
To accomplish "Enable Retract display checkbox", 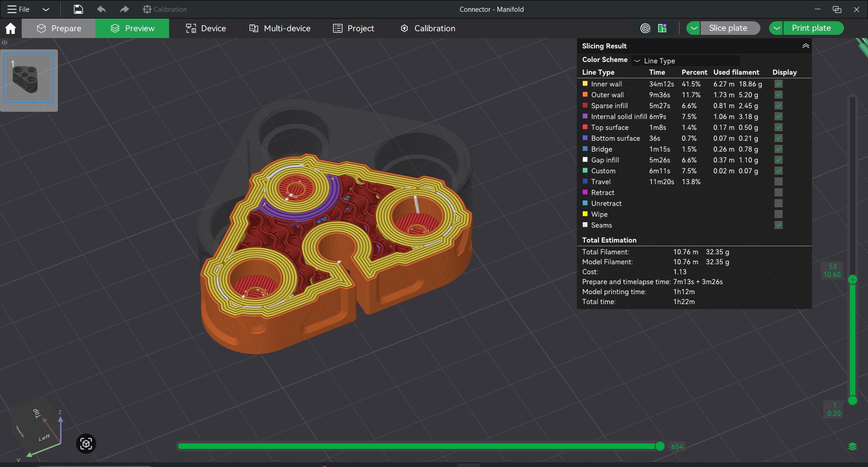I will [x=778, y=192].
